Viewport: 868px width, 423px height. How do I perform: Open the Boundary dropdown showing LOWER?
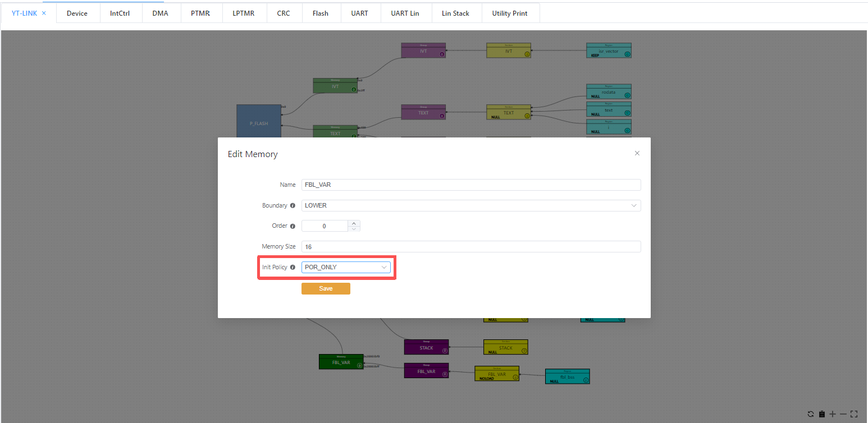(x=470, y=206)
